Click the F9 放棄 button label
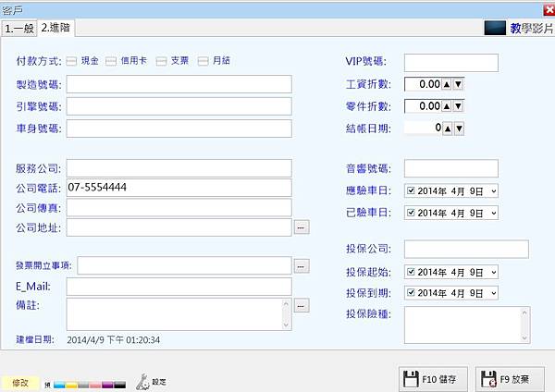 pos(514,380)
